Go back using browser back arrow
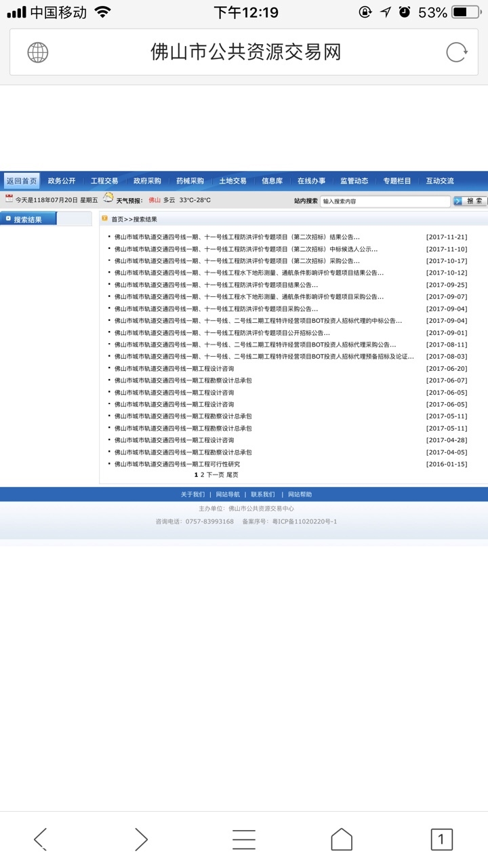Viewport: 488px width, 868px height. (x=41, y=839)
